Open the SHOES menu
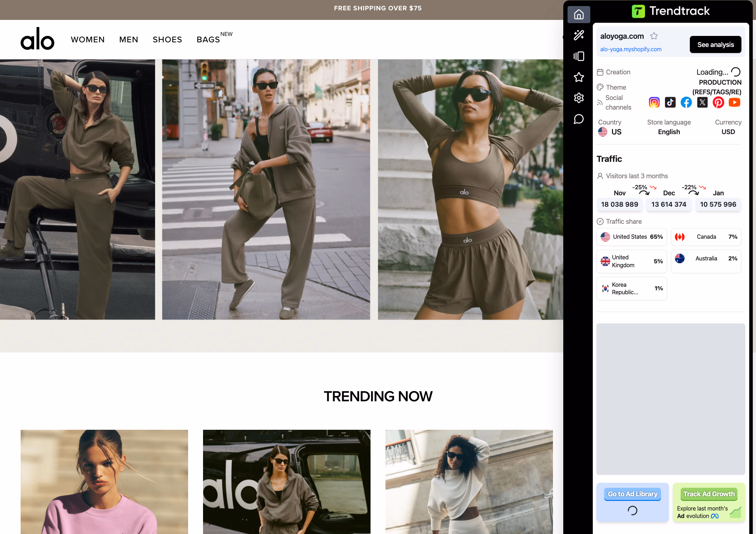 (x=167, y=39)
